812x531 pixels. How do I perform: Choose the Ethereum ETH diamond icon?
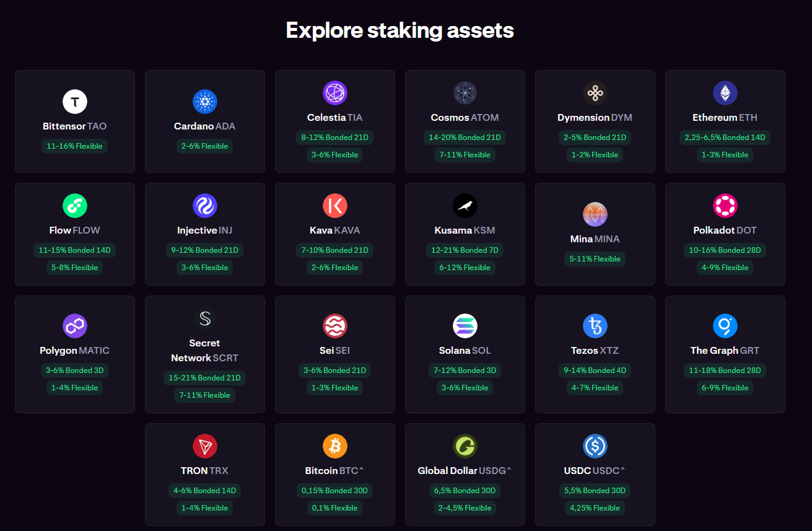725,93
